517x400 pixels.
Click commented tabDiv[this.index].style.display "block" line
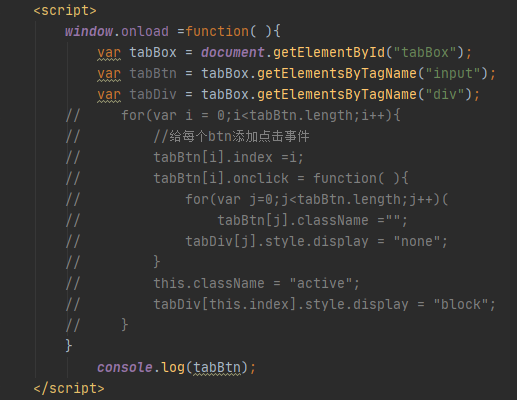coord(325,304)
